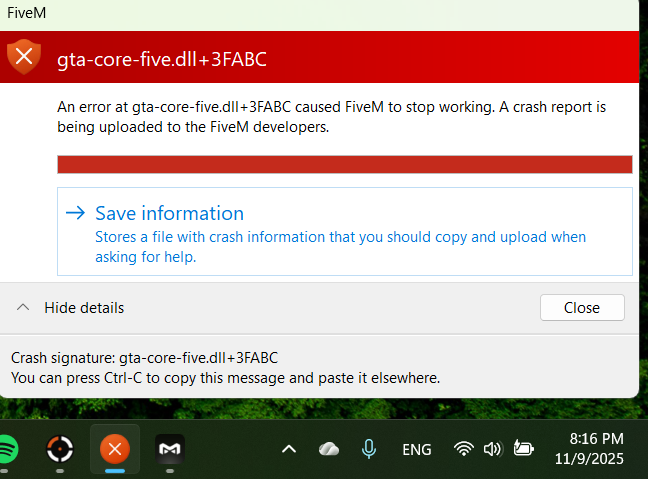
Task: Open the volume speaker tray icon
Action: pyautogui.click(x=493, y=449)
